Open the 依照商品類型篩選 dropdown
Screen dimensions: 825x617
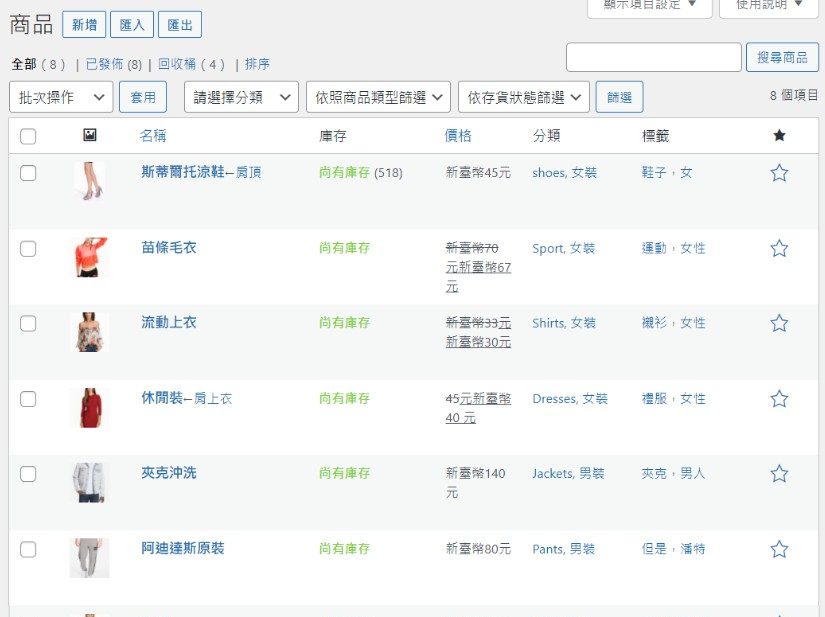click(x=378, y=97)
